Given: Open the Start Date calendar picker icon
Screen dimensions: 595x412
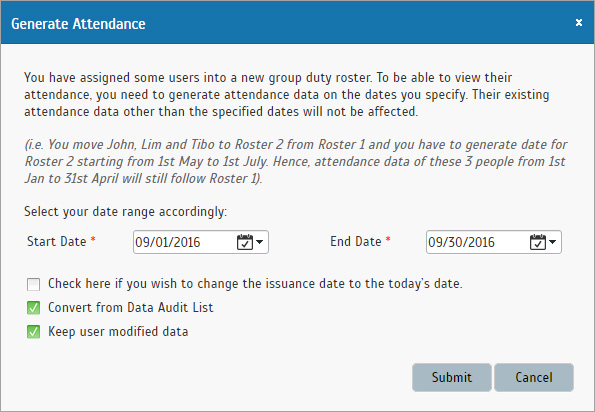Looking at the screenshot, I should coord(245,242).
